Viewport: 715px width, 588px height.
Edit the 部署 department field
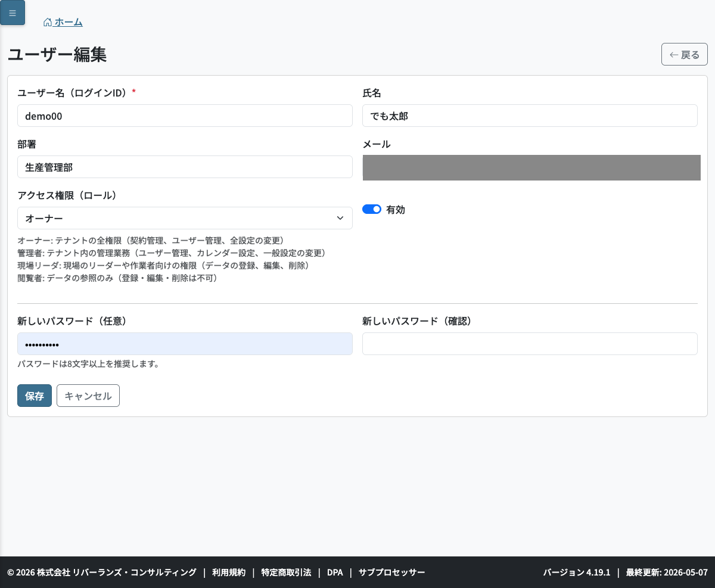click(x=185, y=167)
